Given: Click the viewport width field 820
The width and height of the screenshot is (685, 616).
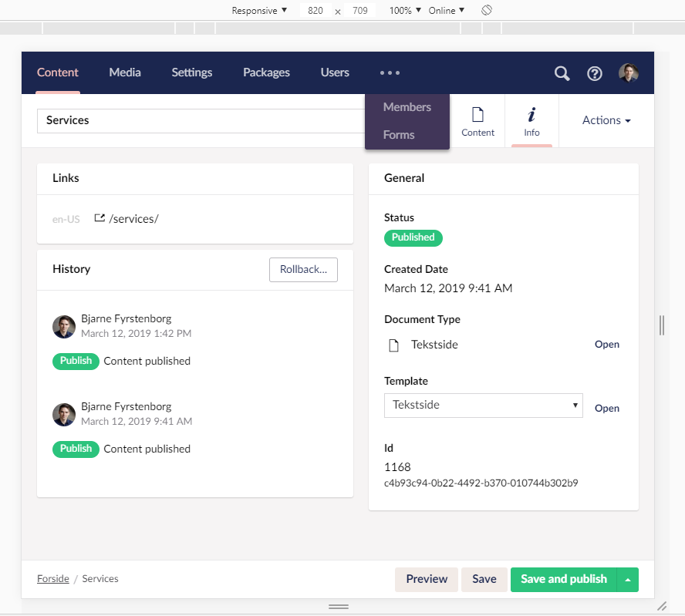Looking at the screenshot, I should (316, 11).
